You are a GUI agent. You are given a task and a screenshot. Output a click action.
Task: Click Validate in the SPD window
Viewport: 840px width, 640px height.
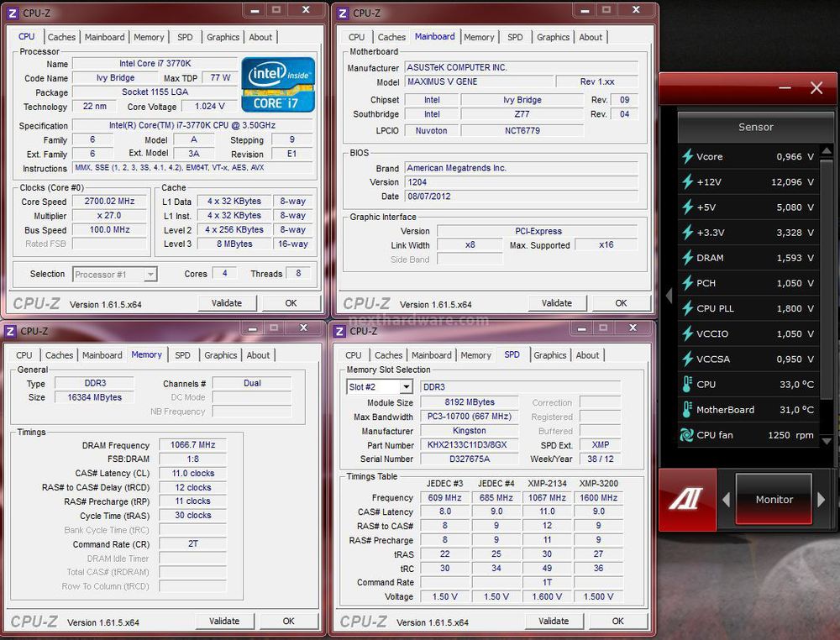coord(554,622)
